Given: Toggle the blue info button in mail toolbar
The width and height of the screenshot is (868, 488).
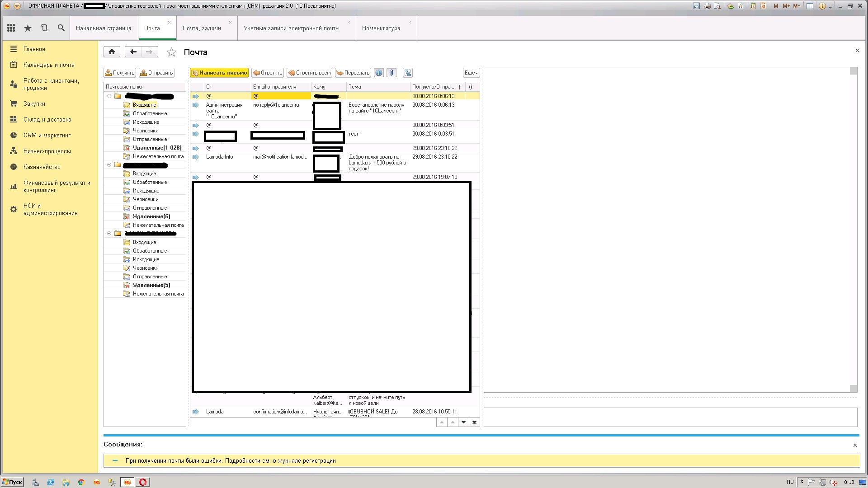Looking at the screenshot, I should click(379, 73).
